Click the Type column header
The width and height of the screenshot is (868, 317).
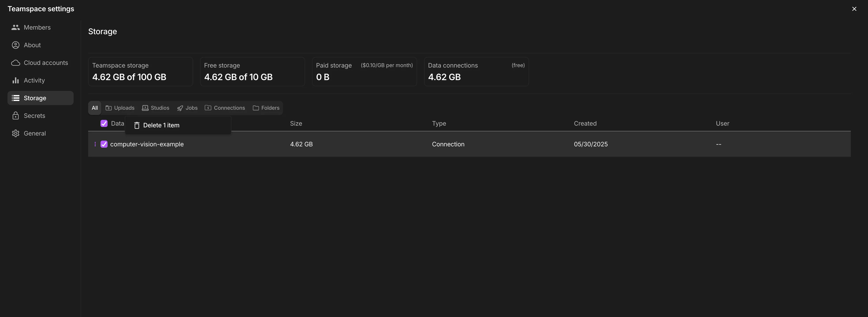(x=439, y=124)
